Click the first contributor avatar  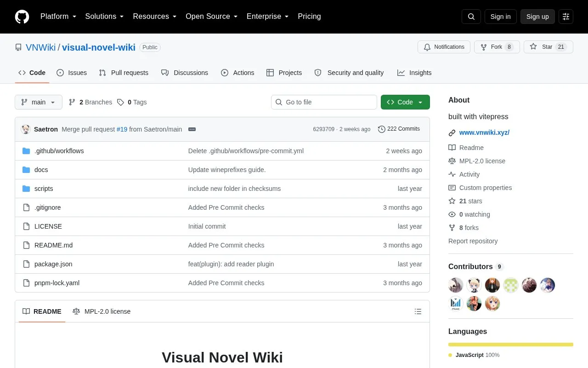pos(456,285)
